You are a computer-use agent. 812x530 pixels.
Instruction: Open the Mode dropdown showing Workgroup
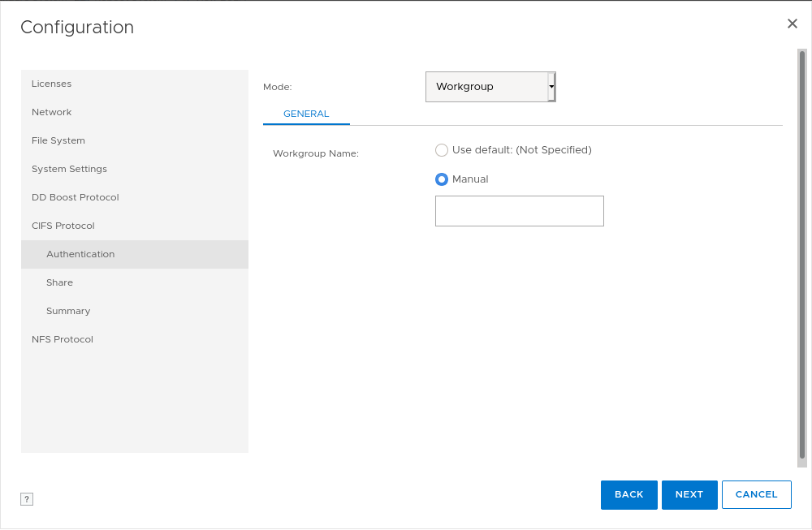(486, 87)
